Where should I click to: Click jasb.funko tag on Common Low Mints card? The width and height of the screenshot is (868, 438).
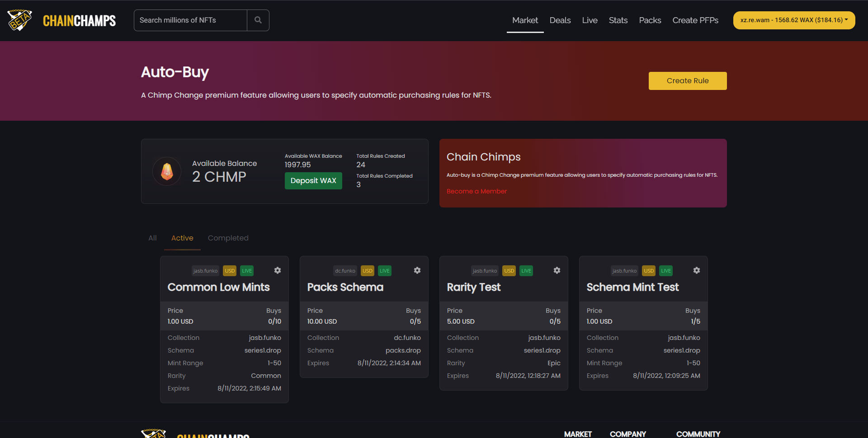(x=205, y=271)
